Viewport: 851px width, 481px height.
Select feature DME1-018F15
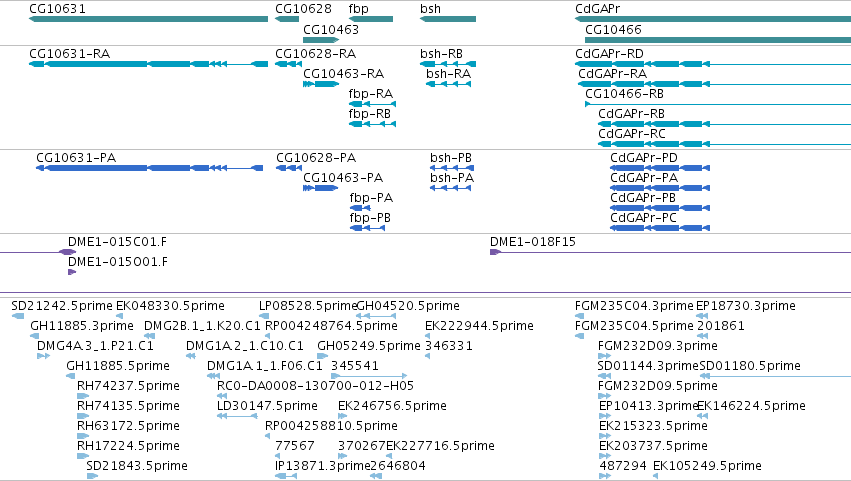(670, 252)
